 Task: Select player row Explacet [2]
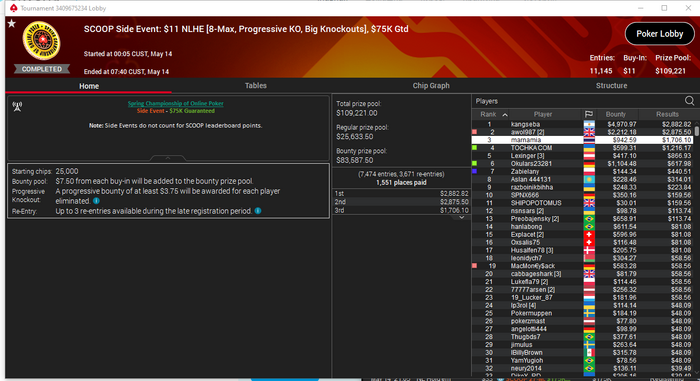(583, 234)
